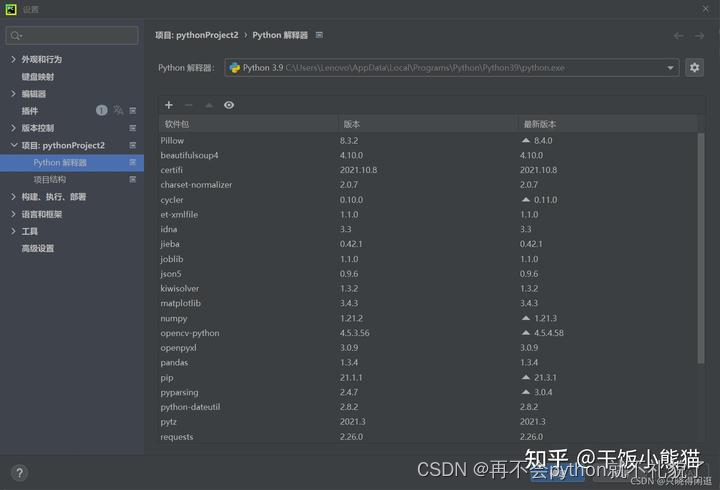Collapse the 项目: pythonProject2 section
This screenshot has width=720, height=490.
pyautogui.click(x=13, y=145)
